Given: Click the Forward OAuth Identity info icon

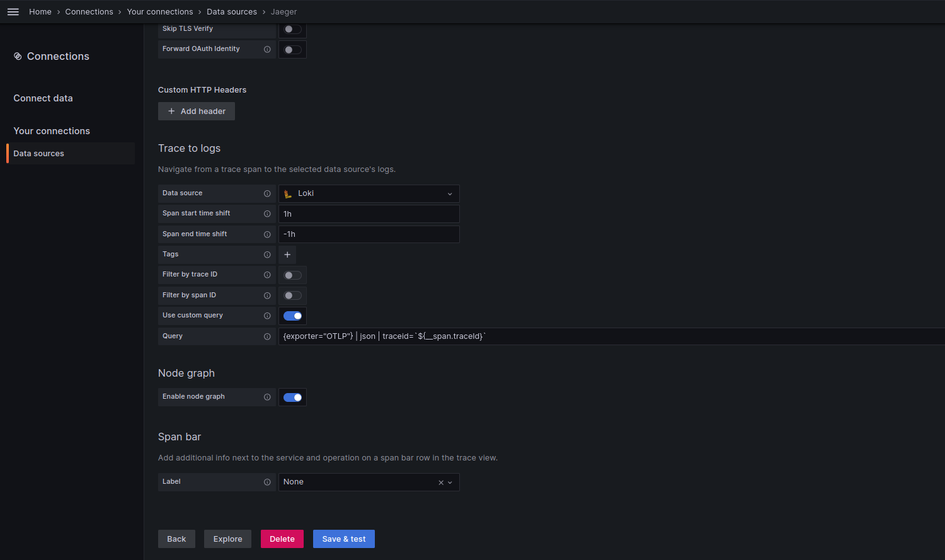Looking at the screenshot, I should coord(267,49).
